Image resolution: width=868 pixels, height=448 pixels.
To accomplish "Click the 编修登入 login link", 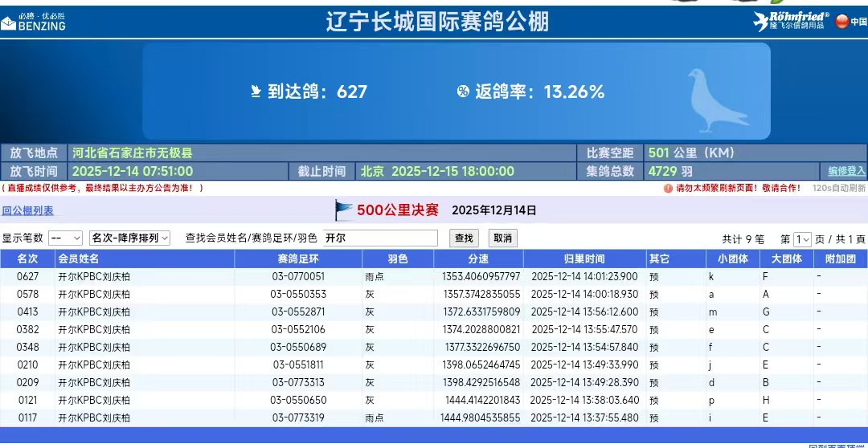I will coord(847,171).
